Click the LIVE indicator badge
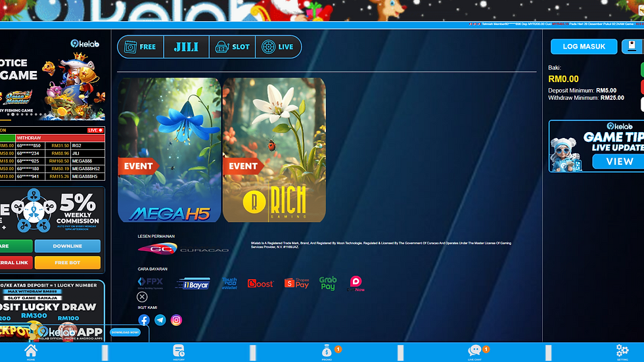This screenshot has width=644, height=362. coord(95,131)
